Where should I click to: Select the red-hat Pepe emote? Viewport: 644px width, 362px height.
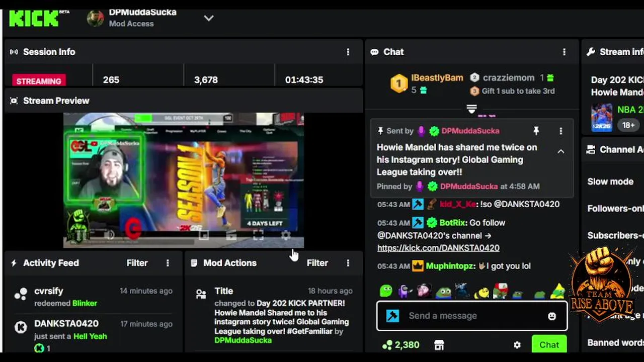501,291
